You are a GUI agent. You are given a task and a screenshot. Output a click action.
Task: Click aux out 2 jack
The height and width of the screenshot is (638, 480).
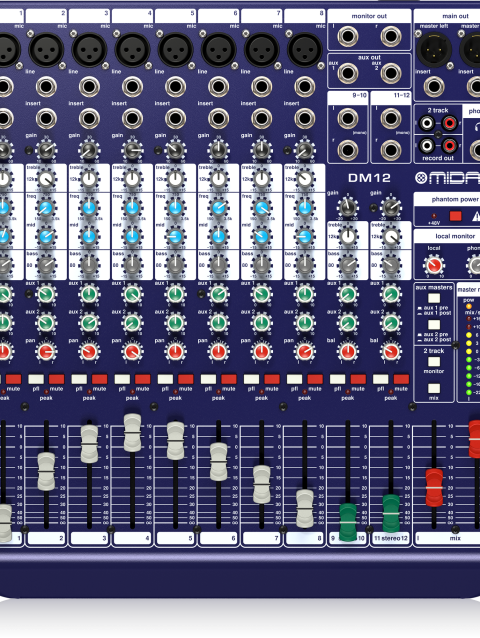pos(391,73)
